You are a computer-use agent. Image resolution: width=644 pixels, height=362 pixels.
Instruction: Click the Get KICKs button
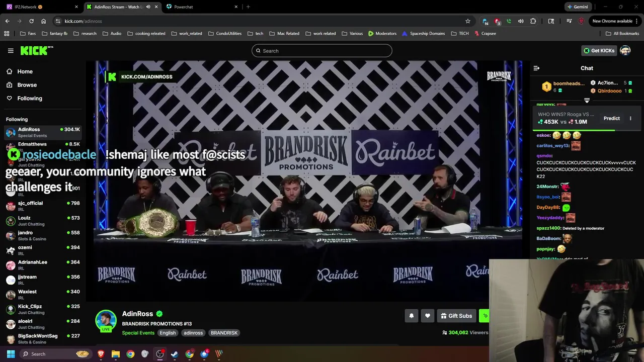coord(599,51)
